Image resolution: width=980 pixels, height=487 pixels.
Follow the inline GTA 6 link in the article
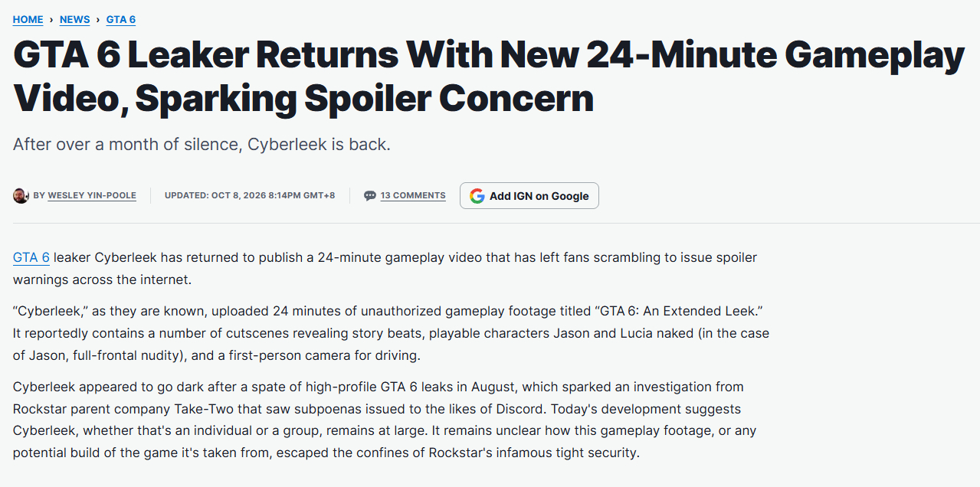pos(31,257)
